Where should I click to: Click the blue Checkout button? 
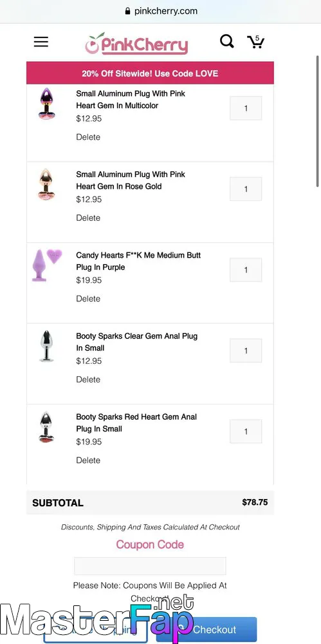point(206,630)
